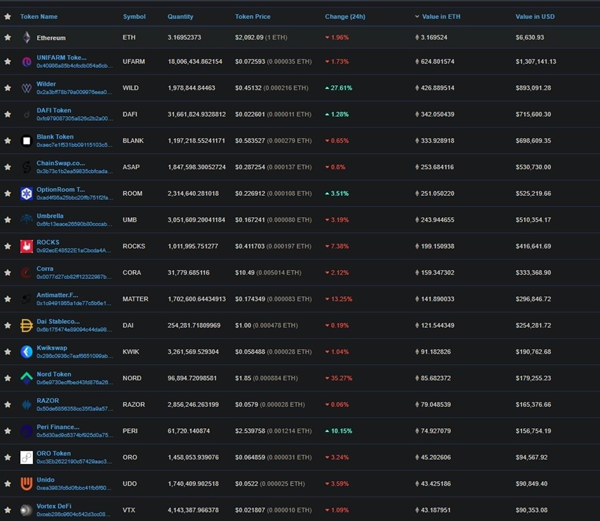The image size is (600, 521).
Task: Sort table by Change (24h) header
Action: 345,16
